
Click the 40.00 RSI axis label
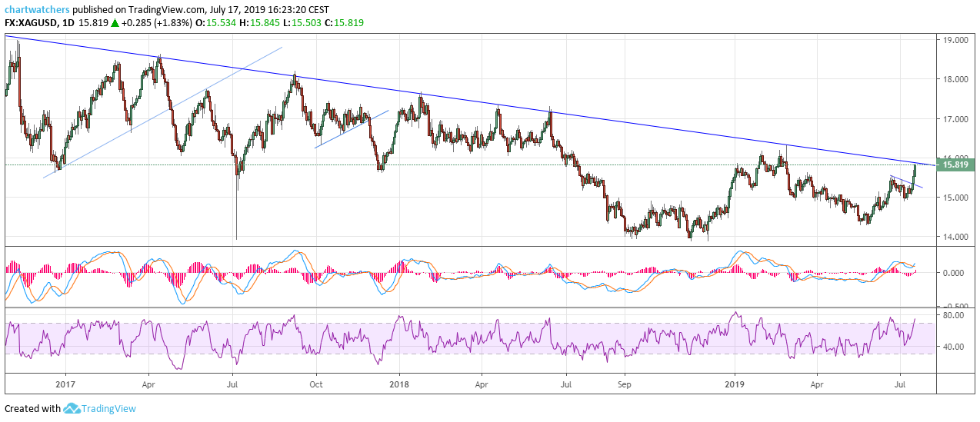954,347
